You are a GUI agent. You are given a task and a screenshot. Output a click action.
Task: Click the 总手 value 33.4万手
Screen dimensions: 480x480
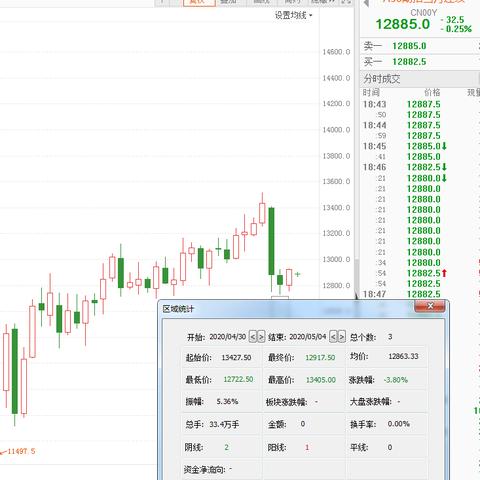224,424
